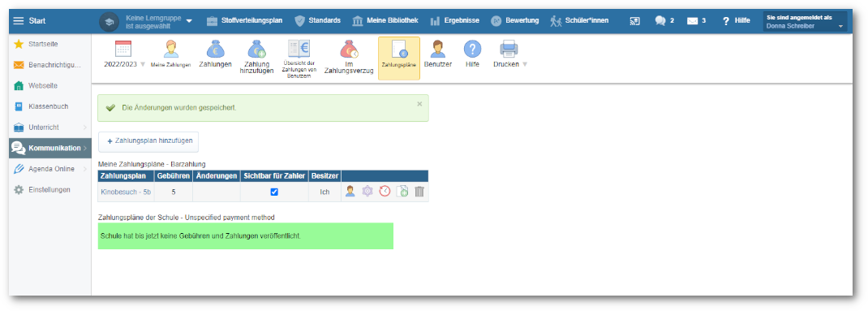Click the Änderungen column header

(x=216, y=176)
